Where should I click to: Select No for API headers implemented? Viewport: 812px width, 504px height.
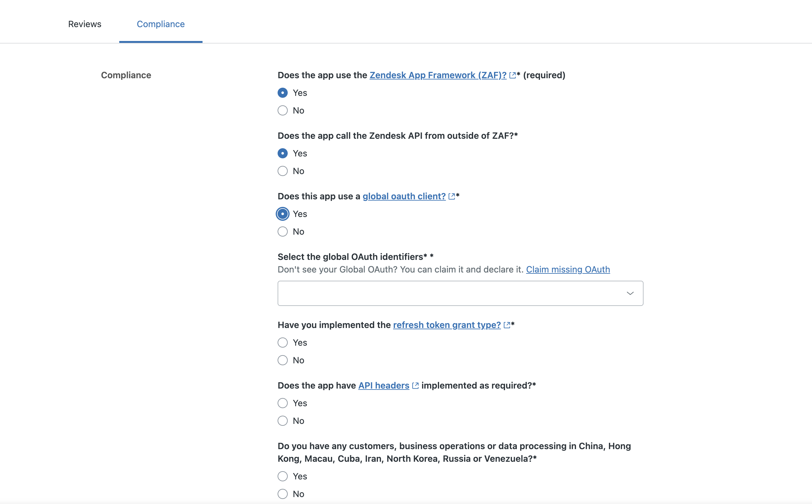[283, 421]
